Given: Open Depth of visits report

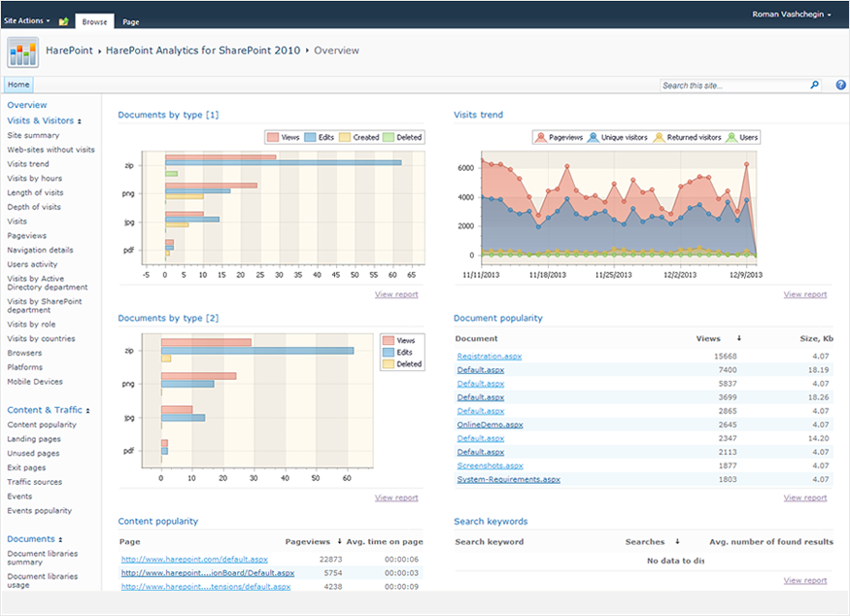Looking at the screenshot, I should pyautogui.click(x=34, y=207).
